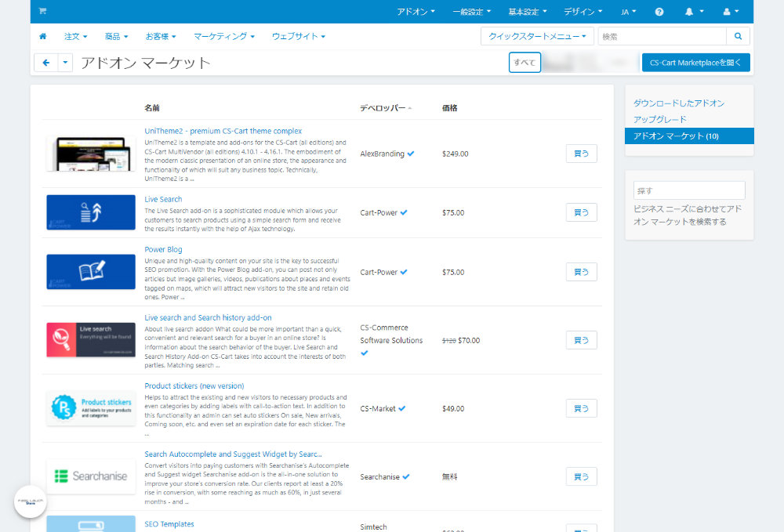Click the back arrow button
Image resolution: width=784 pixels, height=532 pixels.
[46, 63]
